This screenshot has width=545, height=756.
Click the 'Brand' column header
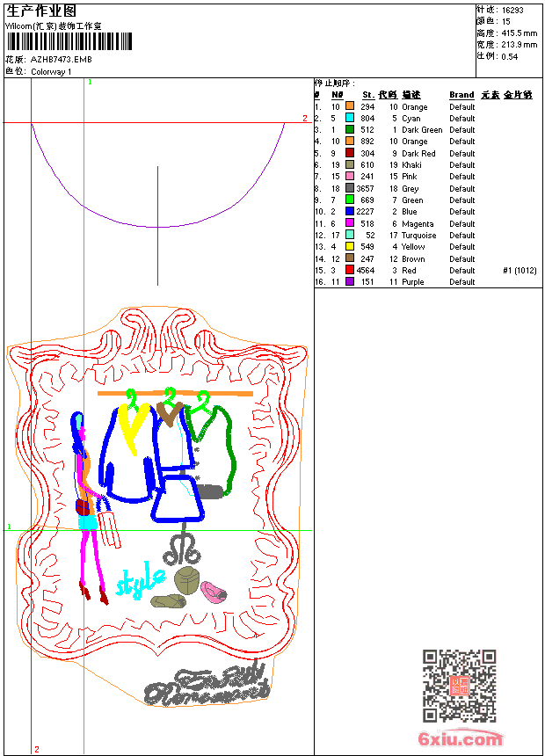point(461,95)
